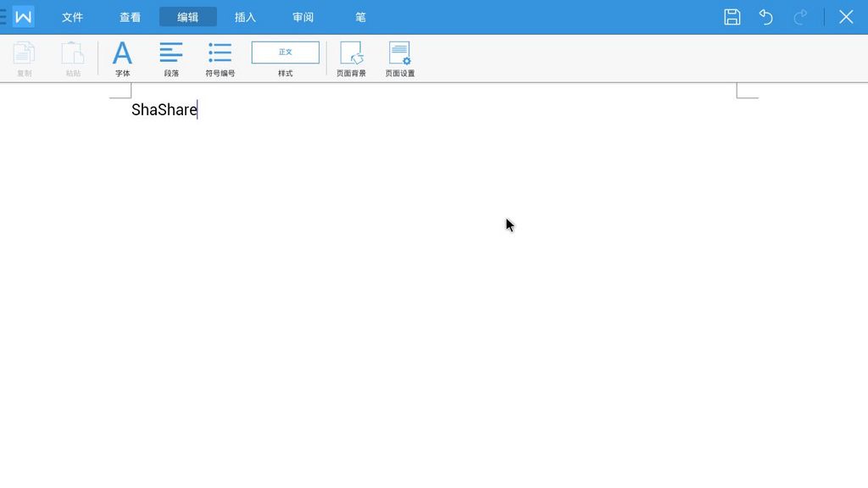
Task: Select the 编辑 tab
Action: point(187,17)
